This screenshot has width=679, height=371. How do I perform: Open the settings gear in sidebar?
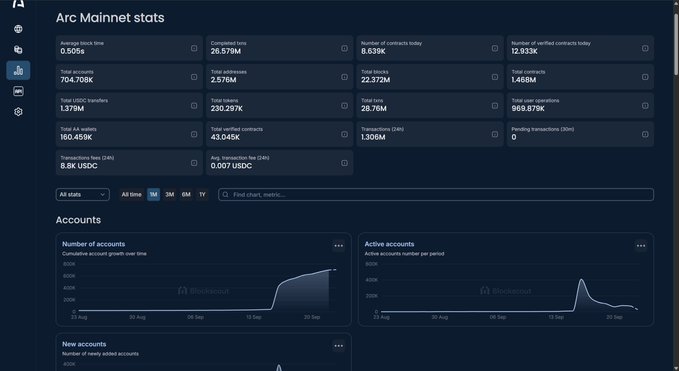point(18,112)
